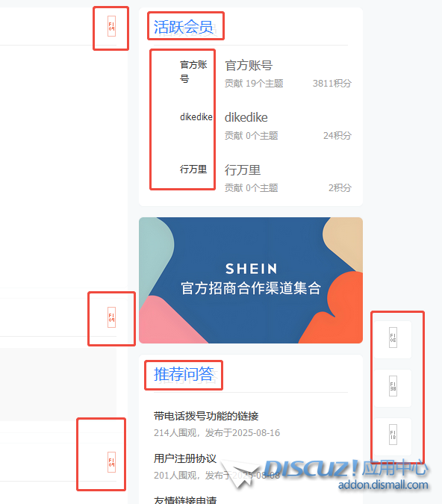Viewport: 442px width, 504px height.
Task: Open the 友情链接申请 question
Action: point(185,500)
